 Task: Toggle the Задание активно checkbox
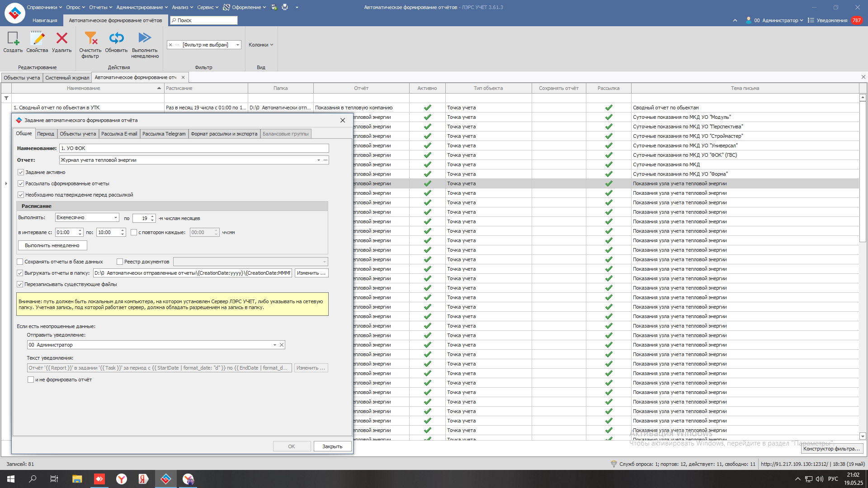pyautogui.click(x=21, y=172)
